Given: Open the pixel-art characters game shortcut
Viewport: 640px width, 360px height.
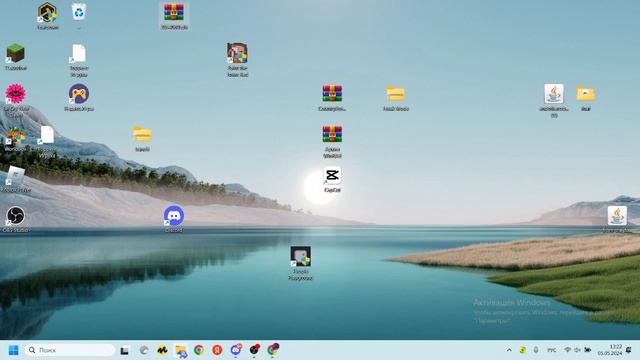Looking at the screenshot, I should coord(237,53).
